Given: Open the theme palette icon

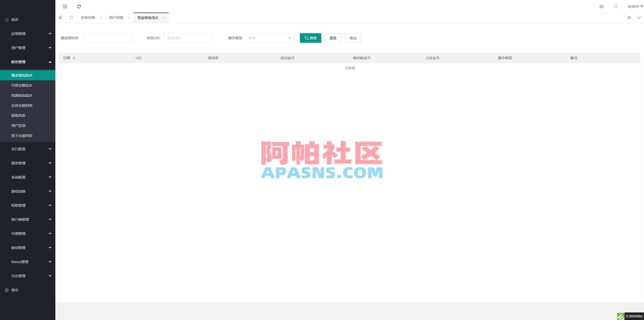Looking at the screenshot, I should coord(602,6).
